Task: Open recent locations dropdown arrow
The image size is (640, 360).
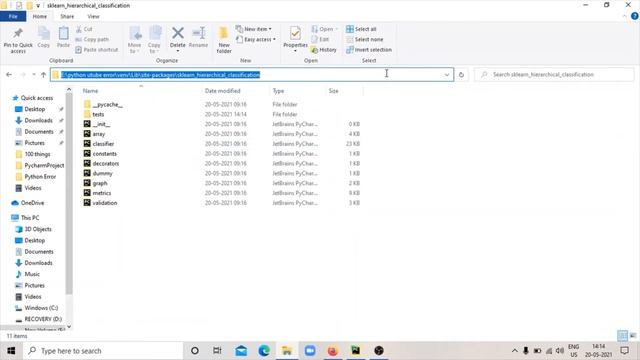Action: [33, 75]
